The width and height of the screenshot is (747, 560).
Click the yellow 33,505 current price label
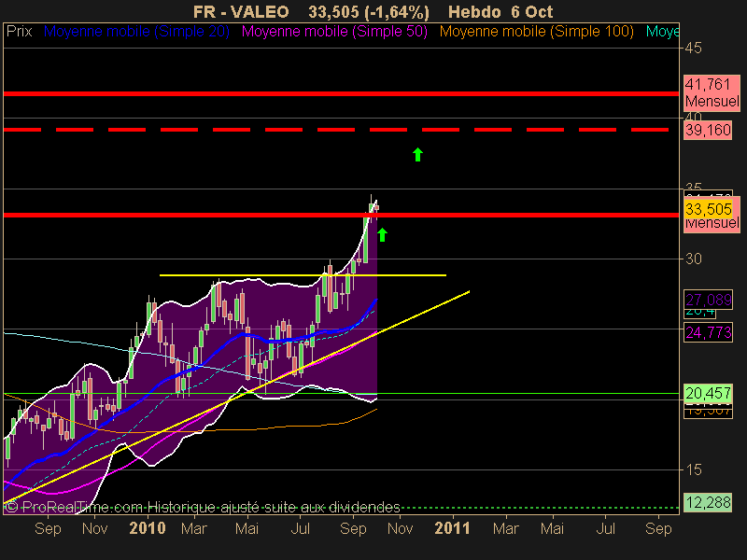(x=708, y=209)
